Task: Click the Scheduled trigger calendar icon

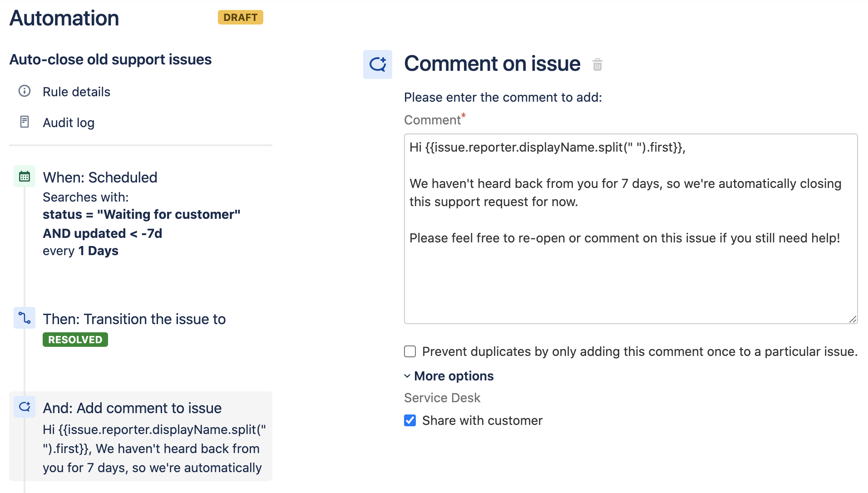Action: (25, 176)
